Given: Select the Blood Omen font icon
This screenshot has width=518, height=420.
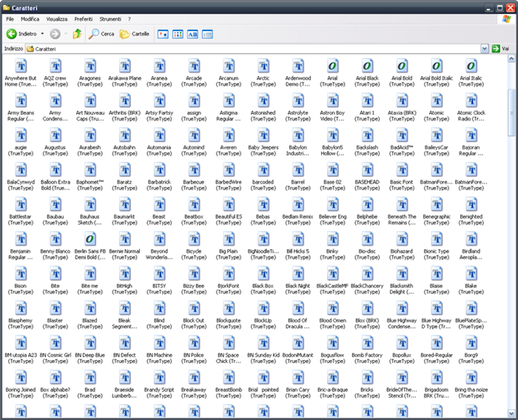Looking at the screenshot, I should [x=332, y=308].
